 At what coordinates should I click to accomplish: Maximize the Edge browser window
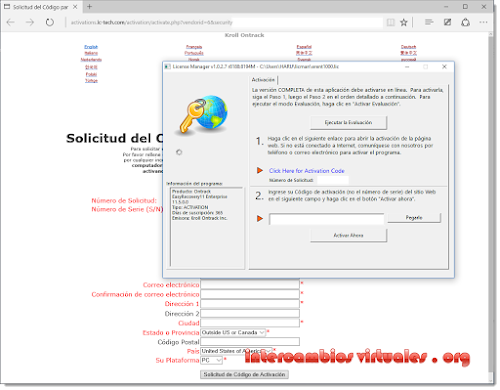pos(465,7)
